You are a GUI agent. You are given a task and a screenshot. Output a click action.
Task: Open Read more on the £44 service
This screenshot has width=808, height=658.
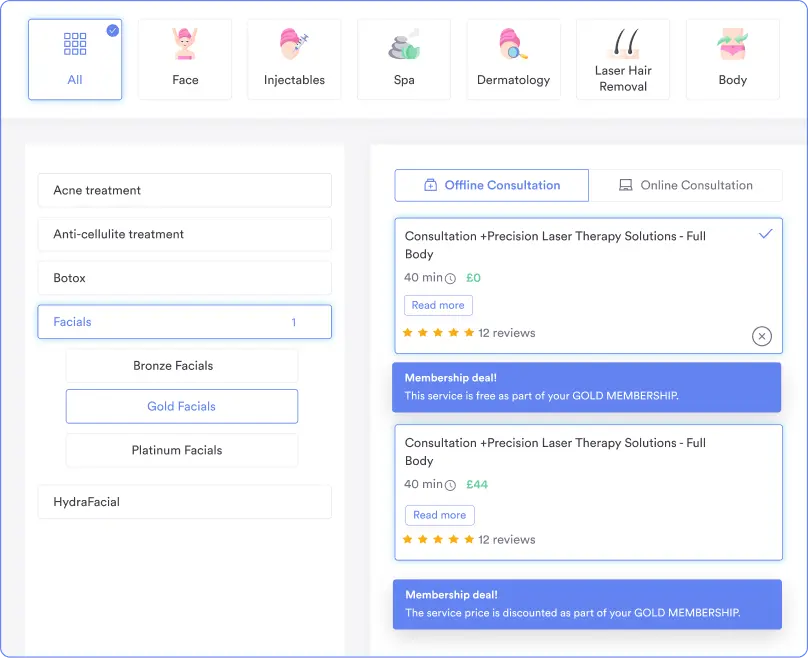tap(440, 515)
